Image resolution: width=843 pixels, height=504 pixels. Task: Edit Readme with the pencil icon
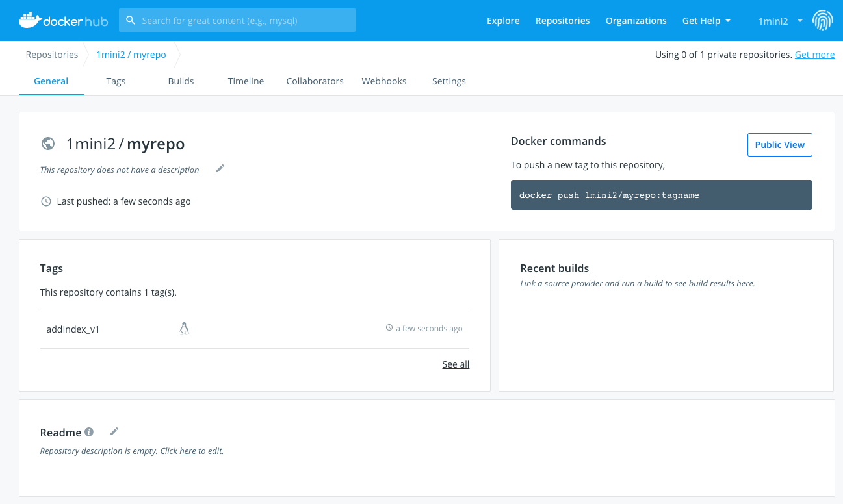114,431
